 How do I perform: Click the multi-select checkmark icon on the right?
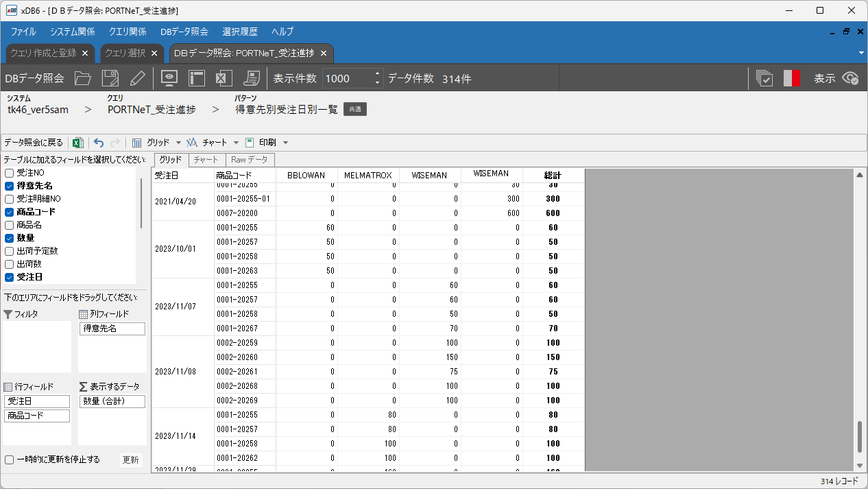(x=764, y=78)
